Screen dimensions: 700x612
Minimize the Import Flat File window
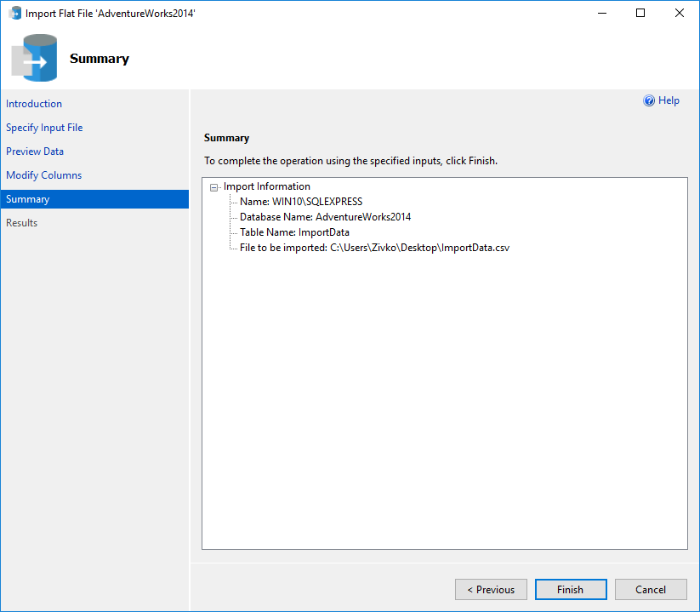point(601,13)
